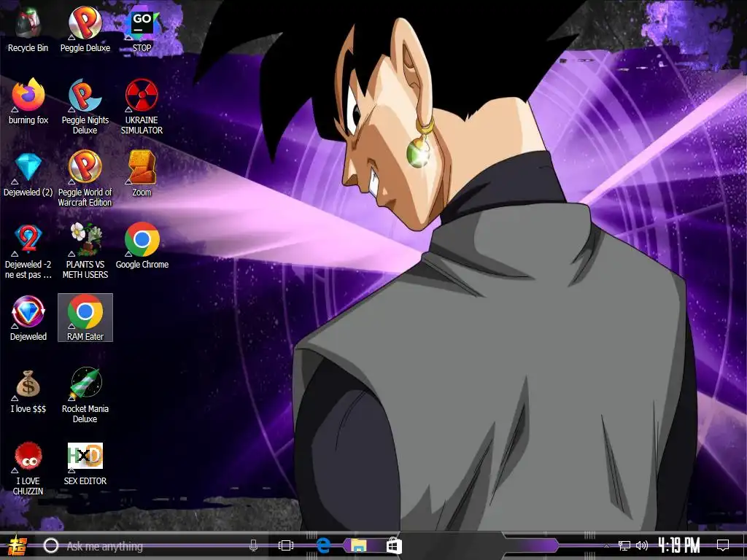This screenshot has width=747, height=560.
Task: Open the Start menu button
Action: click(x=18, y=545)
